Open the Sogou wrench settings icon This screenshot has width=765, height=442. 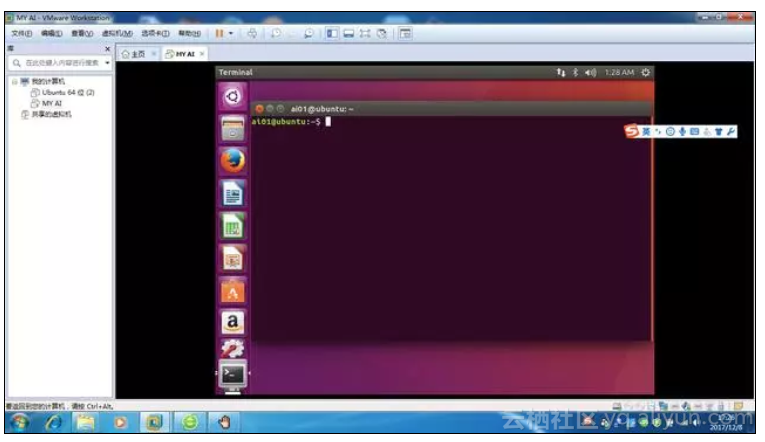pos(731,131)
